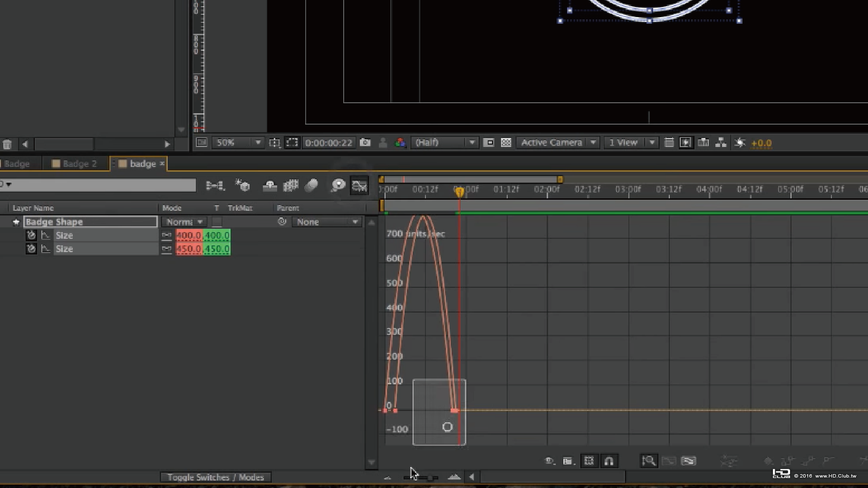
Task: Enable motion blur for the composition
Action: click(x=311, y=185)
